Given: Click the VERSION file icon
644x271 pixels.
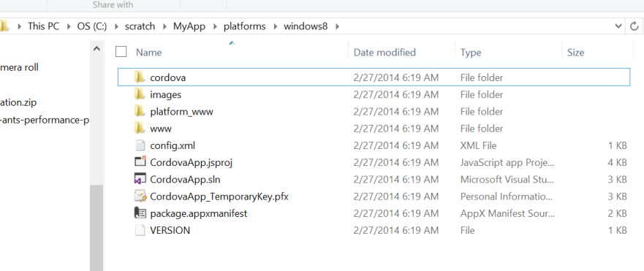Looking at the screenshot, I should pos(140,230).
